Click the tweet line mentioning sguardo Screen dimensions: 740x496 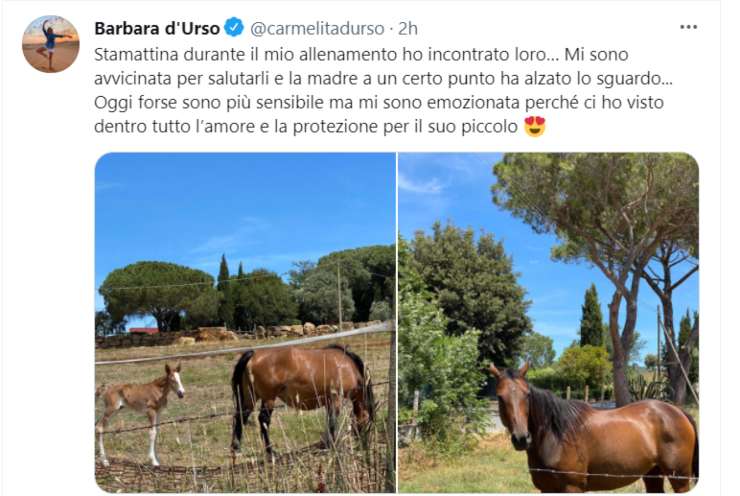[x=383, y=79]
